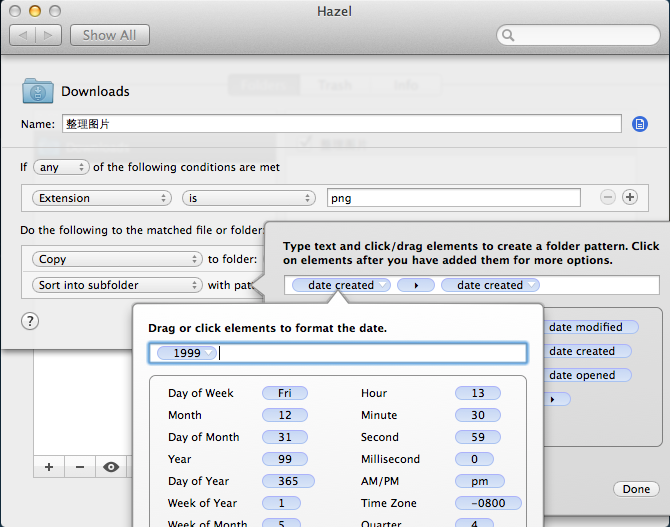Add the Minute '30' element
The height and width of the screenshot is (527, 670).
point(478,415)
